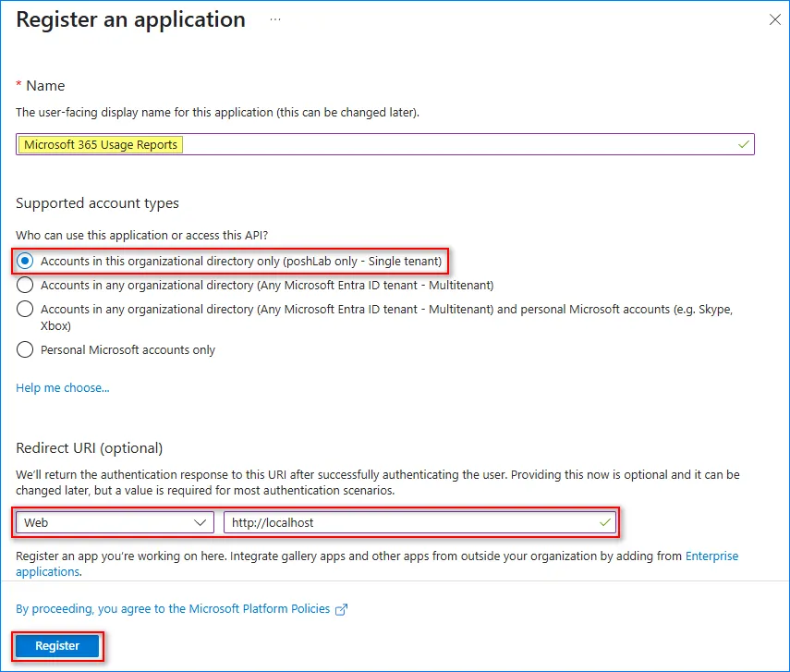
Task: Click the required Name field label
Action: coord(44,86)
